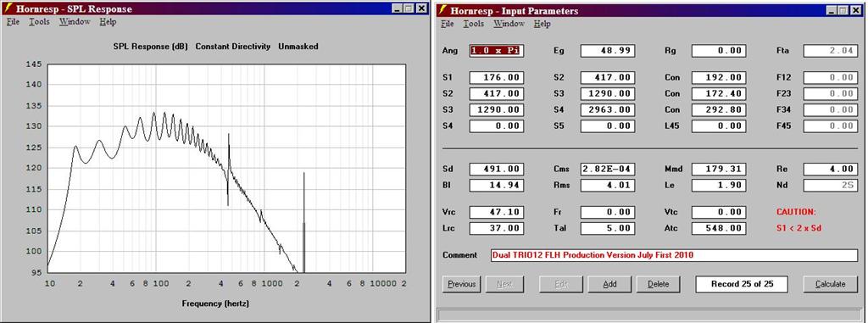Click the SPL response curve peak near 100 Hz
Image resolution: width=868 pixels, height=323 pixels.
pos(154,113)
